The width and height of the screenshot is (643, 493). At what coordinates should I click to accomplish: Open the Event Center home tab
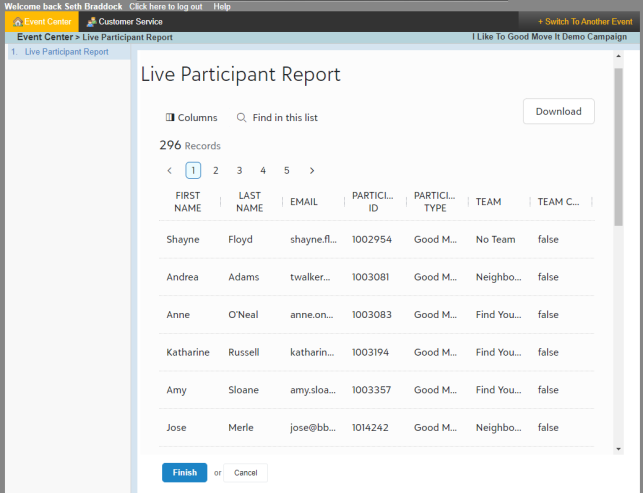pos(42,22)
